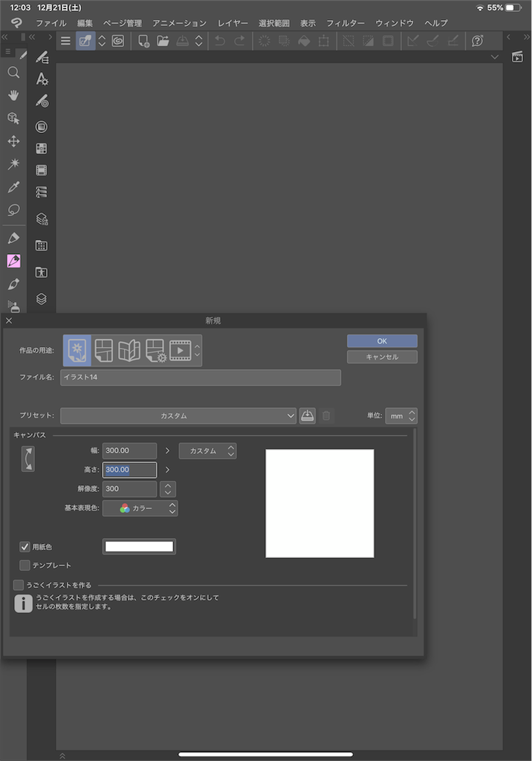This screenshot has width=532, height=761.
Task: Open the canvas size カスタム dropdown
Action: coord(207,451)
